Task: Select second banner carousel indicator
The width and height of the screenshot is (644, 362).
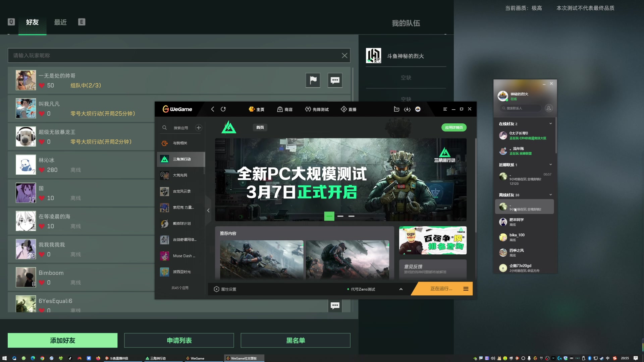Action: (340, 216)
